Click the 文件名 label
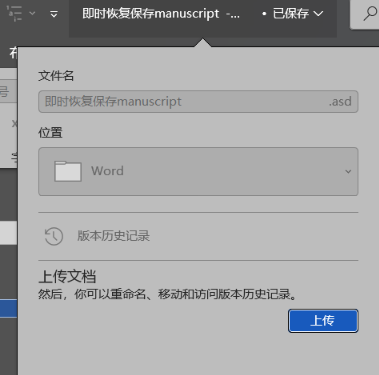Screen dimensions: 379x375 [56, 76]
